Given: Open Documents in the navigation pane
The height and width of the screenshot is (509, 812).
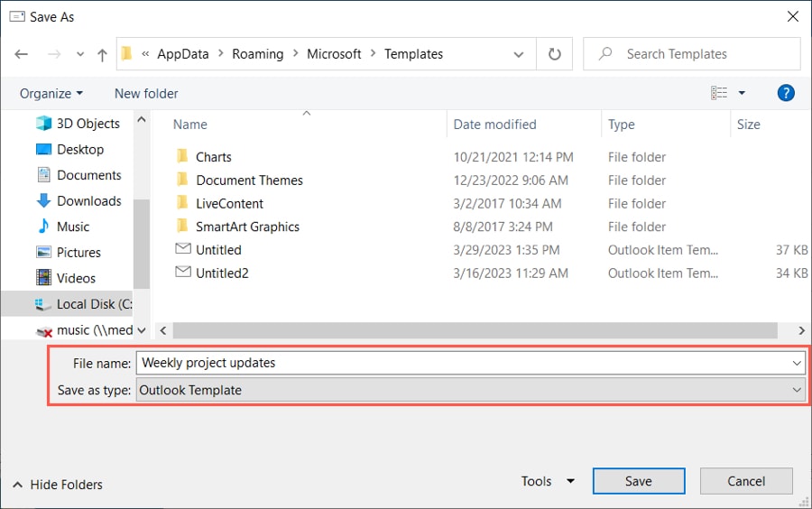Looking at the screenshot, I should [79, 175].
